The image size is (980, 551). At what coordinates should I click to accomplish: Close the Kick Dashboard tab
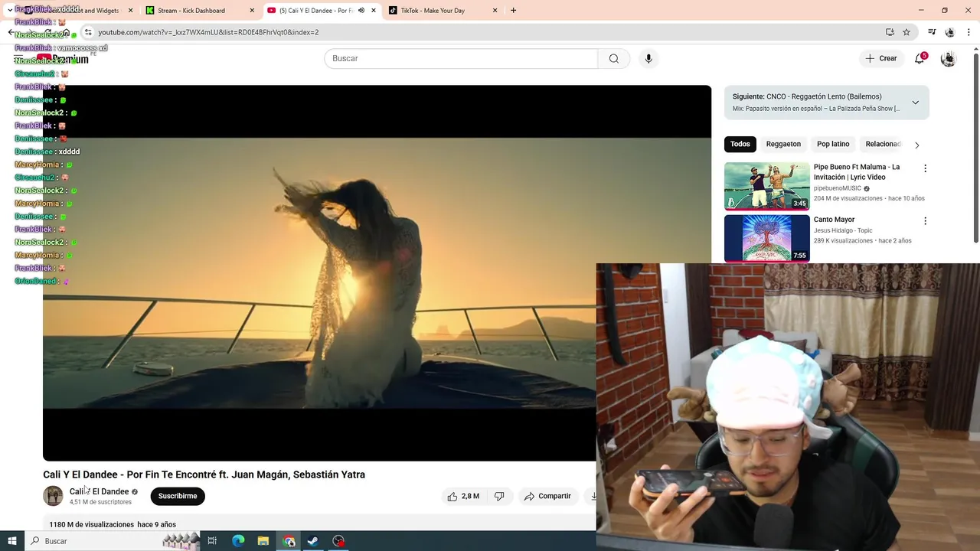[x=252, y=11]
